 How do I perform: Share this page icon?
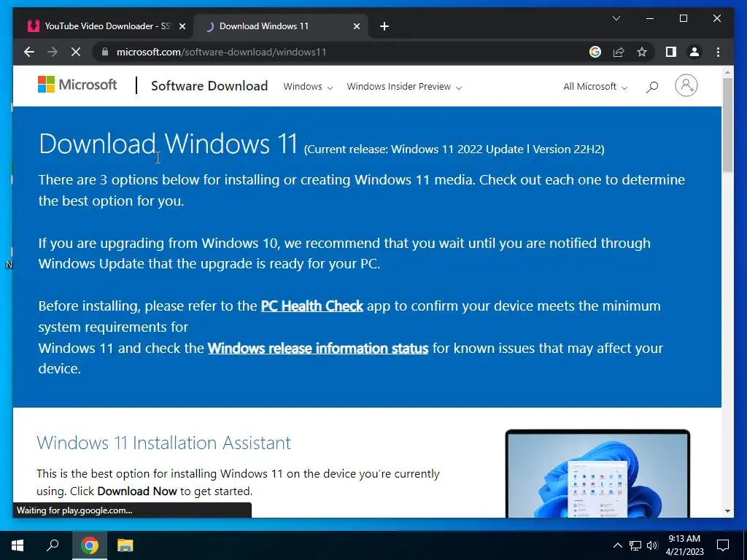[x=619, y=52]
